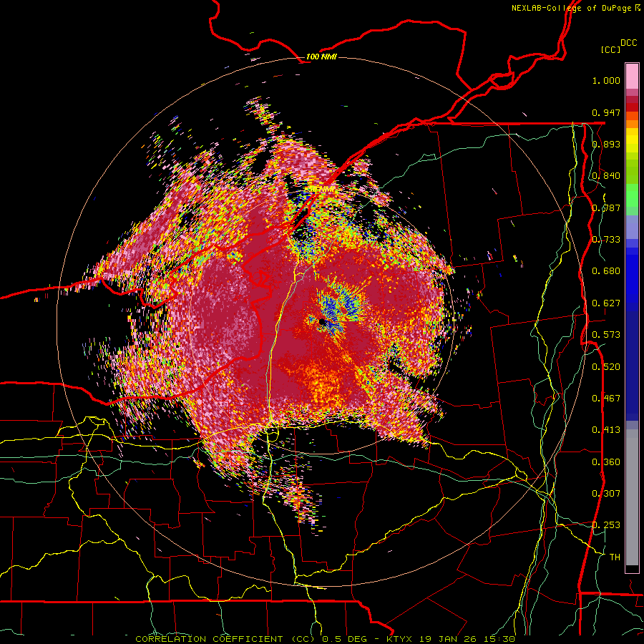Click the black radar site center dot

pos(323,322)
